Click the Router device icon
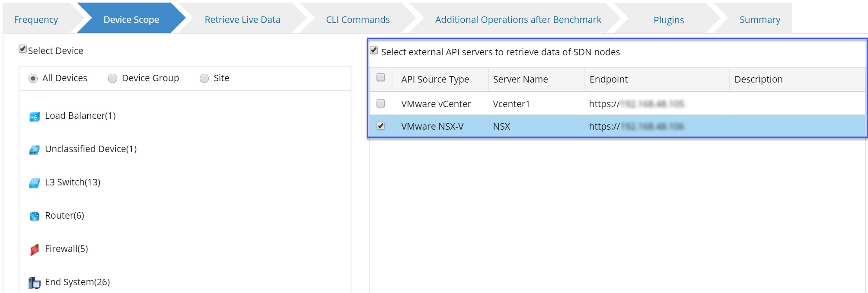The height and width of the screenshot is (293, 868). point(35,216)
